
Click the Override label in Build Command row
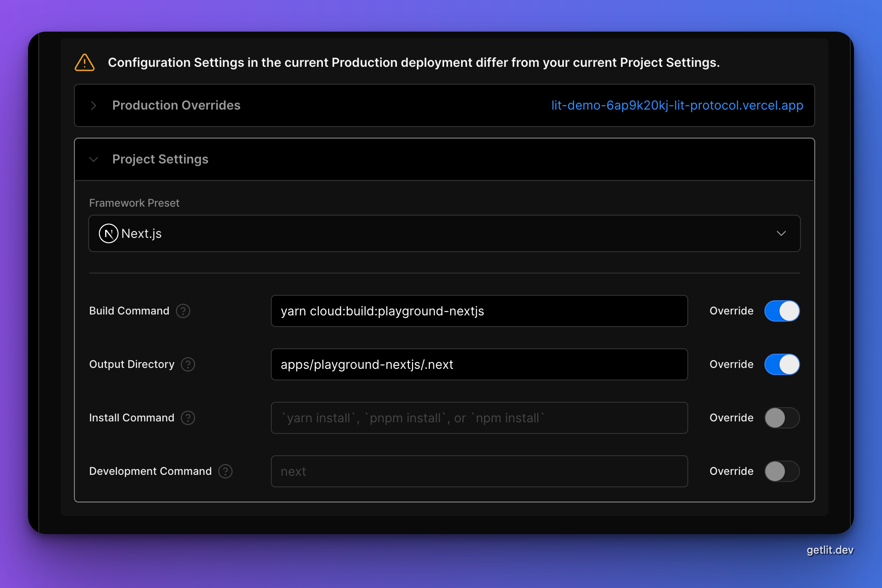tap(731, 311)
